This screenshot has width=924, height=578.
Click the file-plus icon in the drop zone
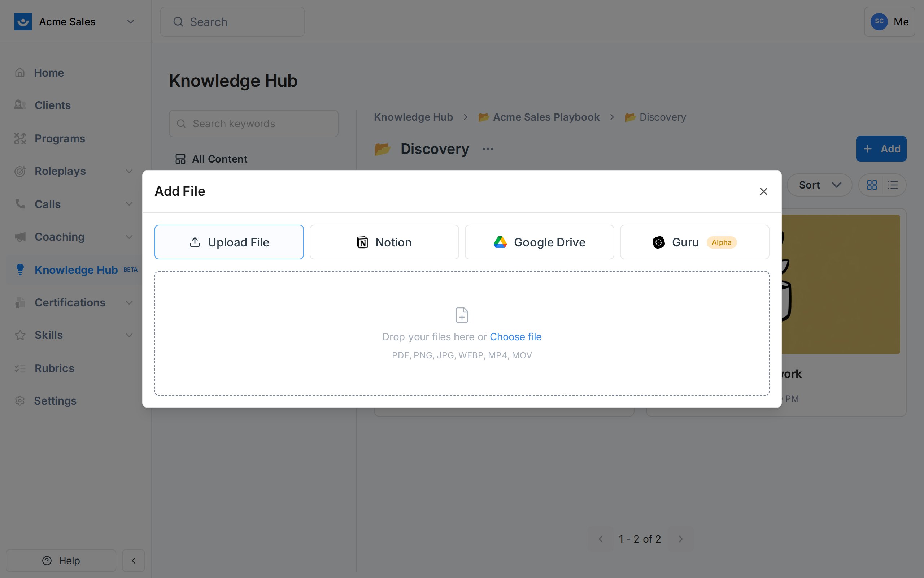click(462, 315)
